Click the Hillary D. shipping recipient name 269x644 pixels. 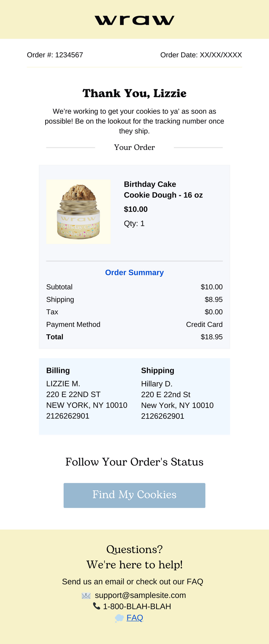pyautogui.click(x=157, y=384)
